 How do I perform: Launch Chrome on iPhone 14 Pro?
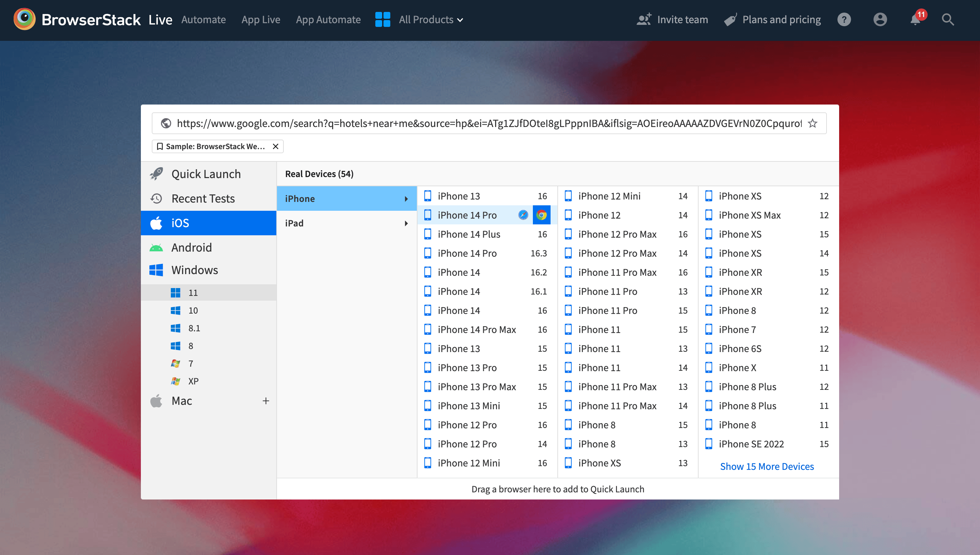[x=541, y=215]
